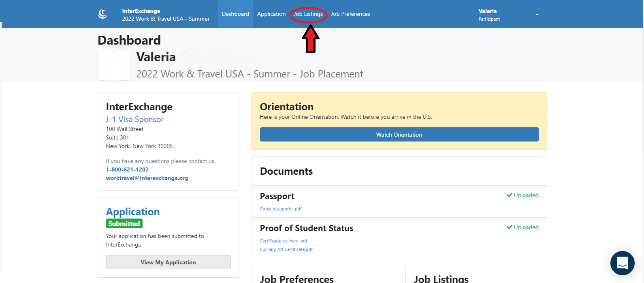Click the InterExchange crescent moon logo

(103, 14)
